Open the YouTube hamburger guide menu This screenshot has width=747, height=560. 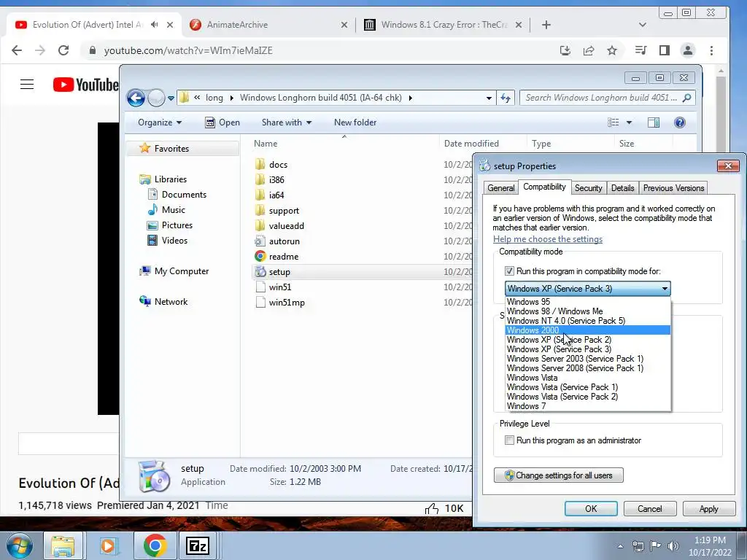coord(27,85)
